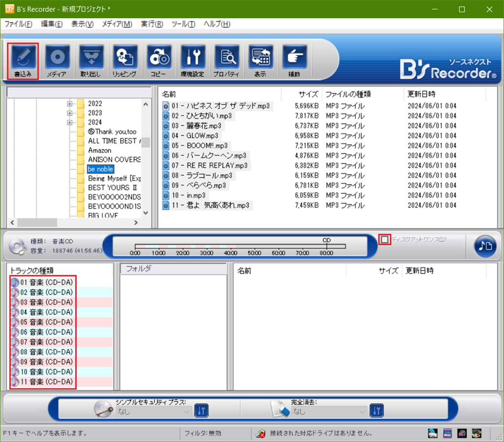This screenshot has width=504, height=442.
Task: Open 完全消去 settings button
Action: click(x=377, y=410)
